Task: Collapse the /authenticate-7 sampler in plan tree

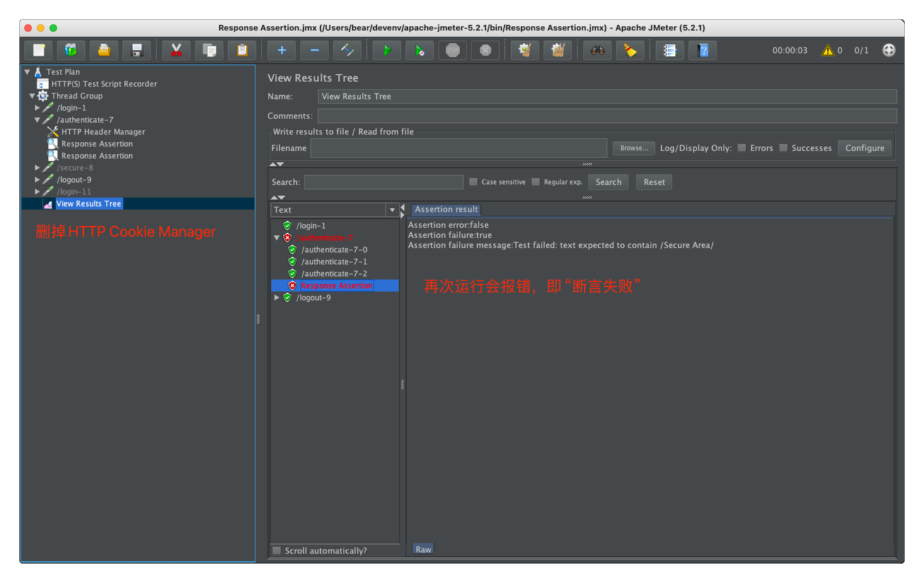Action: tap(37, 120)
